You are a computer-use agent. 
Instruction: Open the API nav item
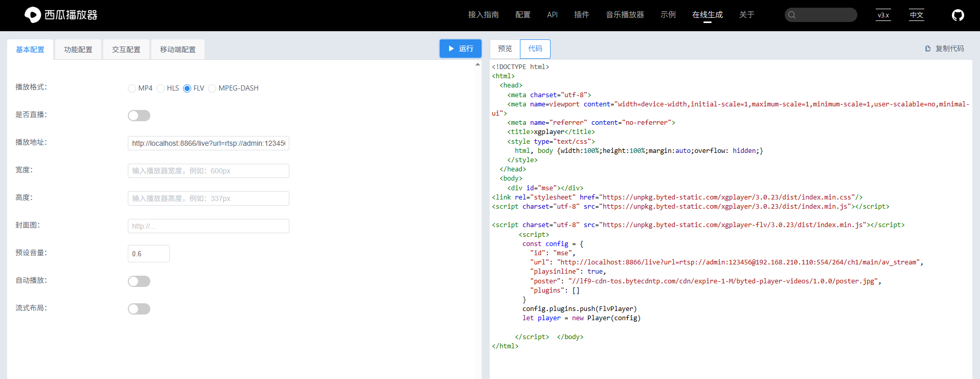pos(552,15)
